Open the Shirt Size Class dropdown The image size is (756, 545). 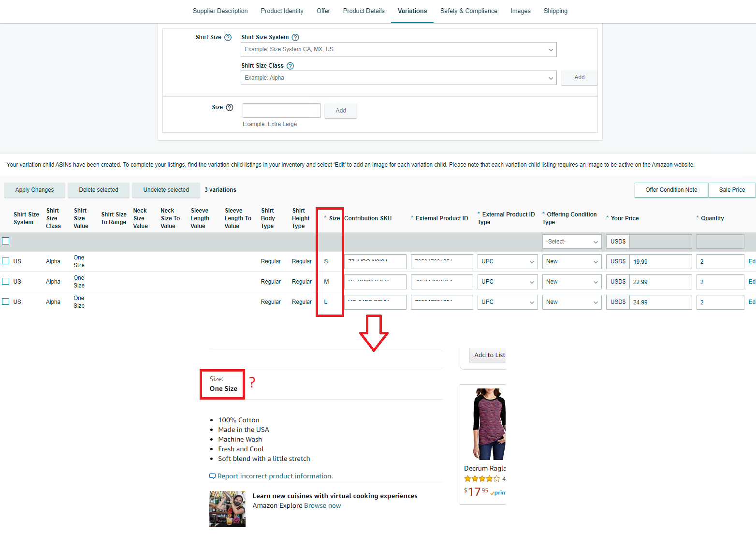pyautogui.click(x=398, y=78)
